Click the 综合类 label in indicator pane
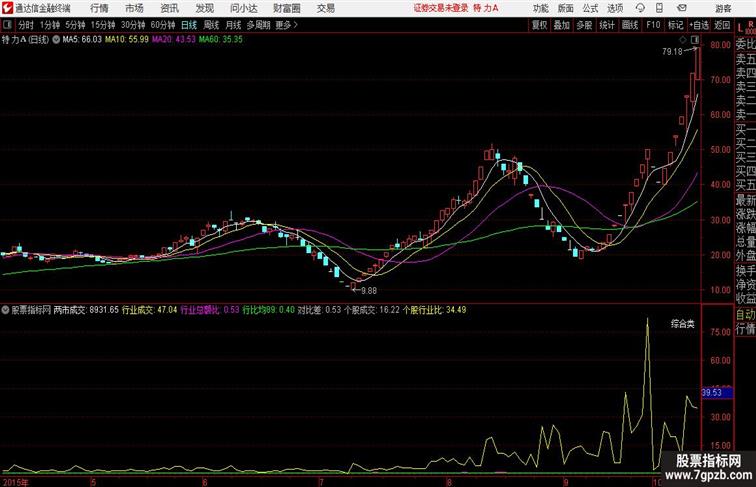756x487 pixels. pos(683,324)
